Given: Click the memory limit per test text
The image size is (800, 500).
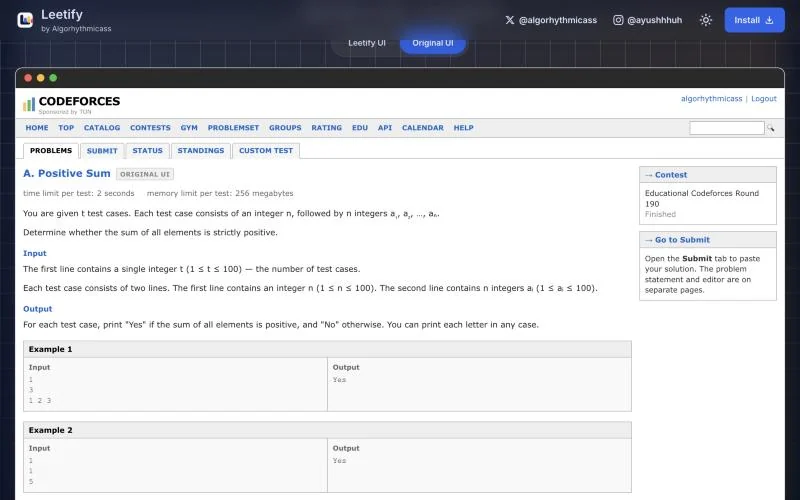Looking at the screenshot, I should pyautogui.click(x=220, y=193).
